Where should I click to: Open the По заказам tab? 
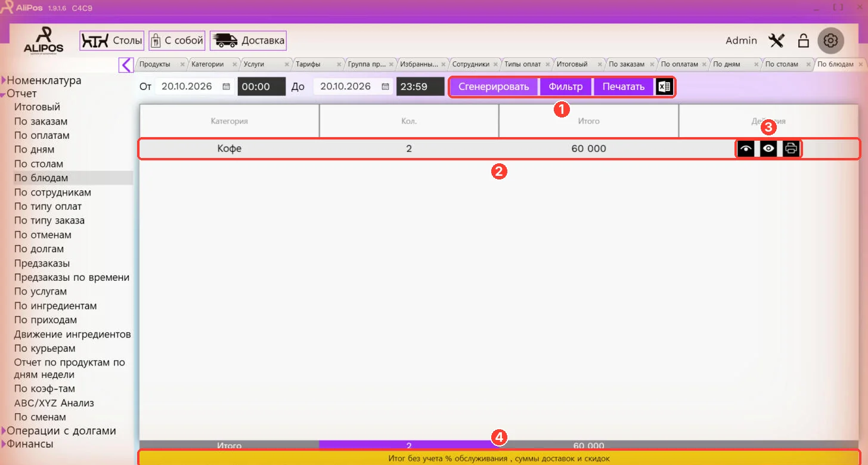[627, 64]
